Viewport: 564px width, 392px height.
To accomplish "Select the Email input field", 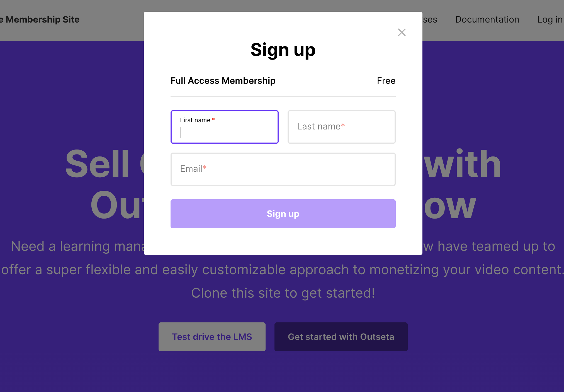I will [283, 169].
